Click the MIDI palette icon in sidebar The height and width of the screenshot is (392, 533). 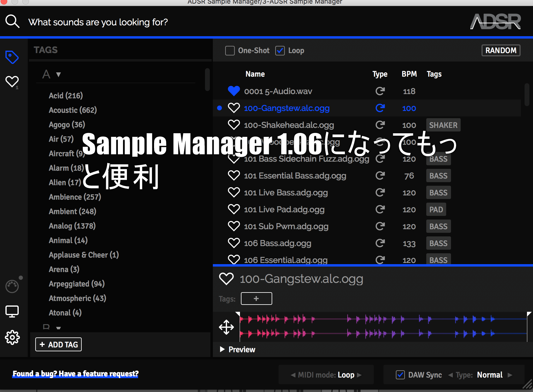[12, 286]
